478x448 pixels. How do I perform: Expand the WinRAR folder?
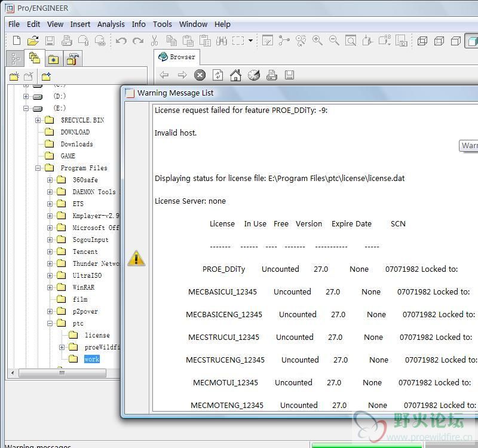[x=50, y=287]
